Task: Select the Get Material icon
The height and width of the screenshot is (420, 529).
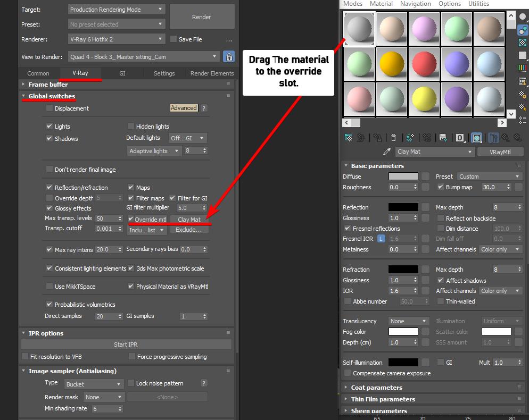Action: [x=349, y=137]
